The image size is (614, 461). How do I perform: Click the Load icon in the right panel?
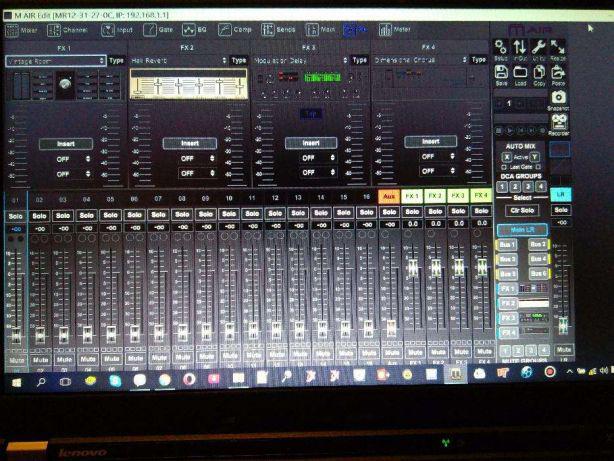coord(520,73)
